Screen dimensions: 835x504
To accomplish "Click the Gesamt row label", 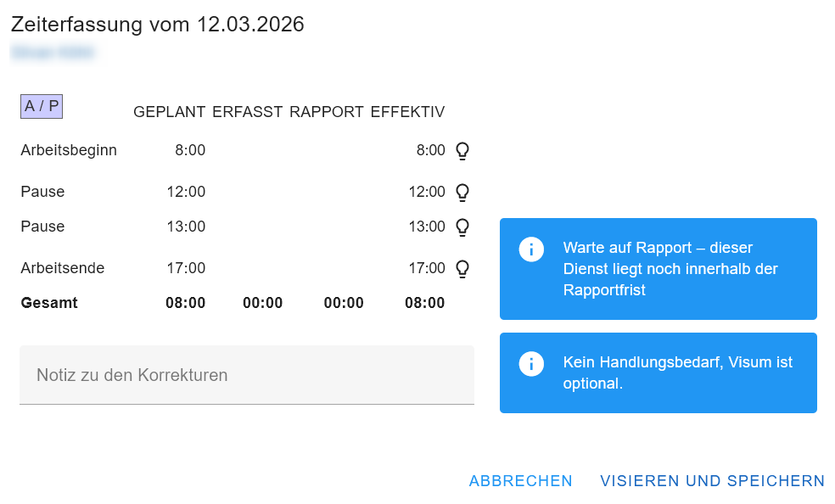I will click(x=49, y=303).
